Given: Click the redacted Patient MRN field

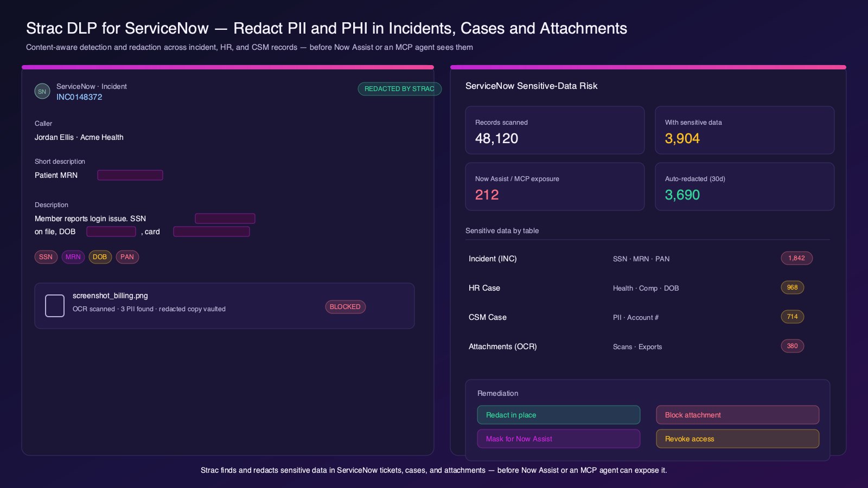Looking at the screenshot, I should point(130,175).
